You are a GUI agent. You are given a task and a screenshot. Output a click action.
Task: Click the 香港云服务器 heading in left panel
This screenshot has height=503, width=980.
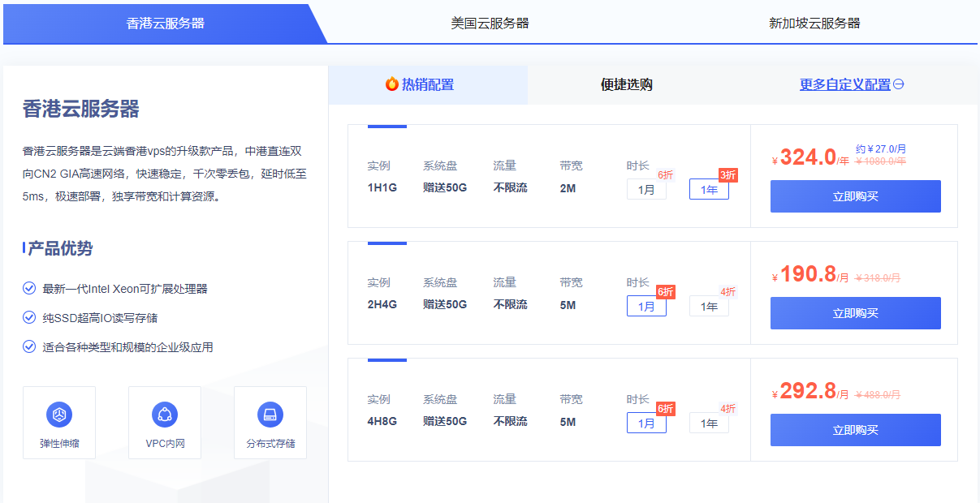point(81,109)
